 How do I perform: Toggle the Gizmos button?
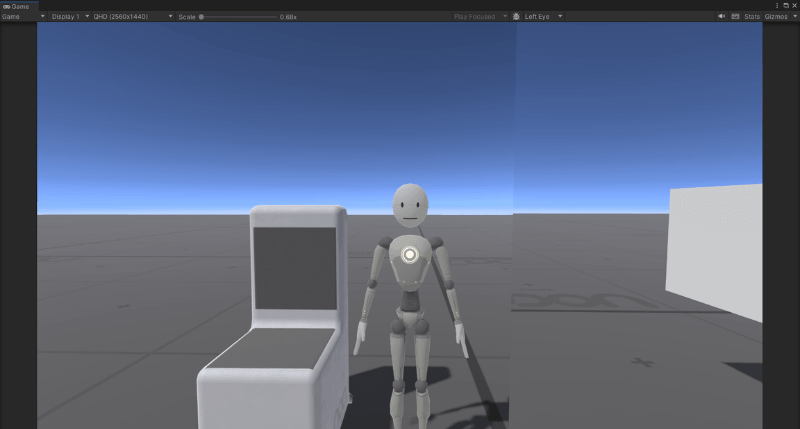776,16
